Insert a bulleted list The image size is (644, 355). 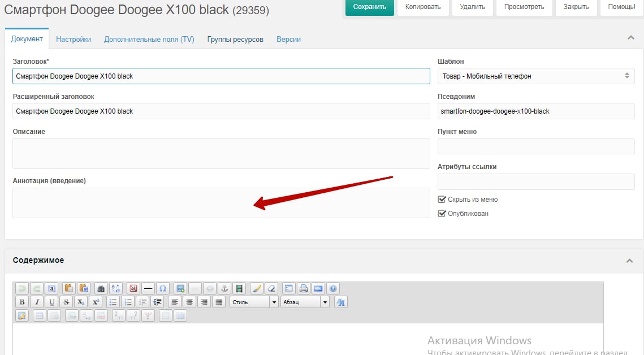tap(113, 302)
